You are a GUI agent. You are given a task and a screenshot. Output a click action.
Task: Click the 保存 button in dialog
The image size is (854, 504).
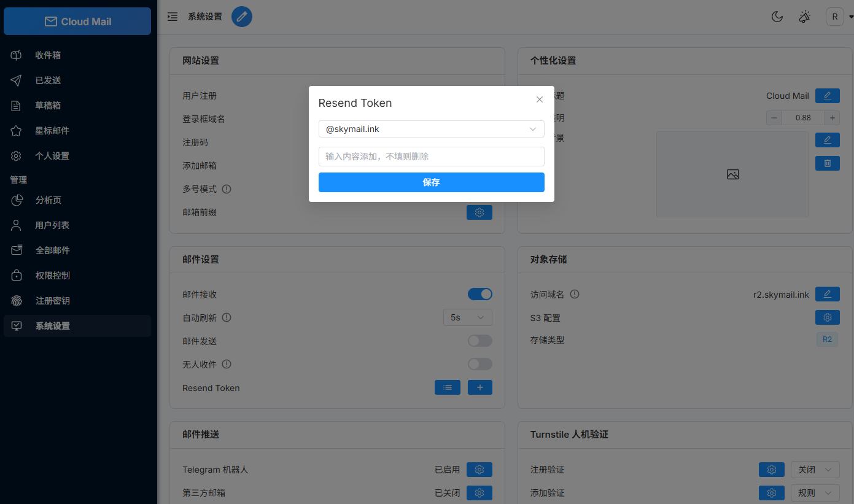[431, 182]
